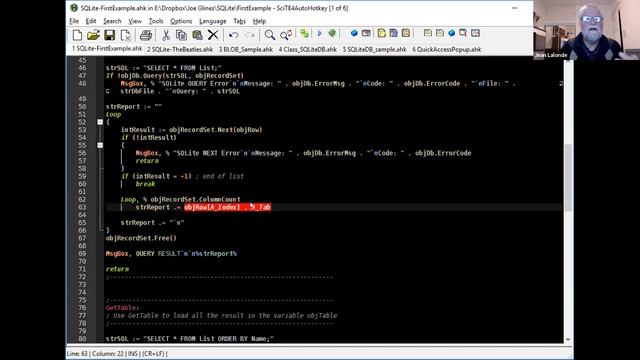The width and height of the screenshot is (640, 360).
Task: Click the window-shaped icon after the first blue cube
Action: pyautogui.click(x=366, y=33)
